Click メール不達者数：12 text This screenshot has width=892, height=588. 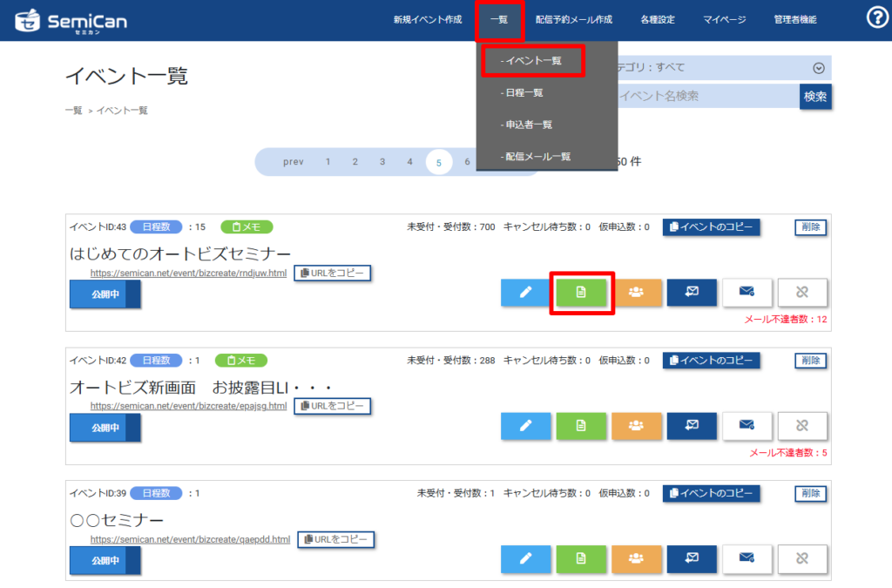click(x=786, y=320)
